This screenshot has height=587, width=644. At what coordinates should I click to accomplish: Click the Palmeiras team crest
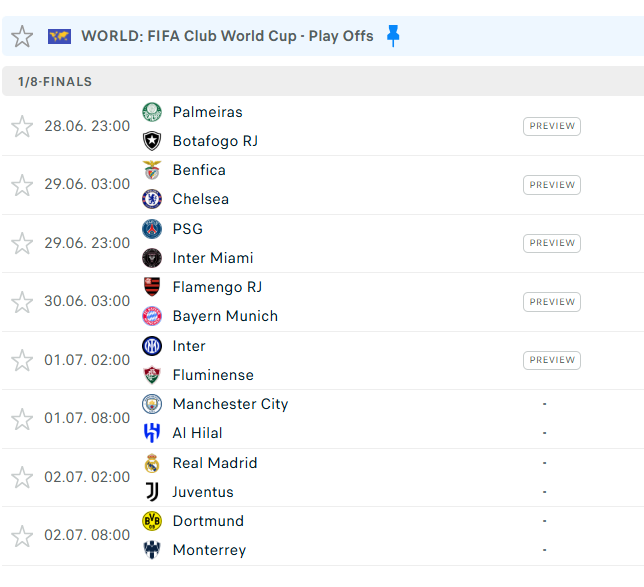tap(152, 112)
